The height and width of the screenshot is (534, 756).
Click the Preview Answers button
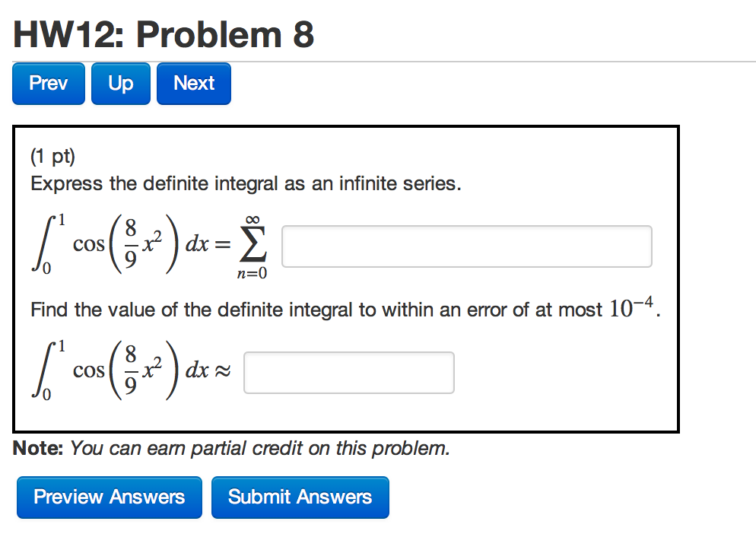109,497
